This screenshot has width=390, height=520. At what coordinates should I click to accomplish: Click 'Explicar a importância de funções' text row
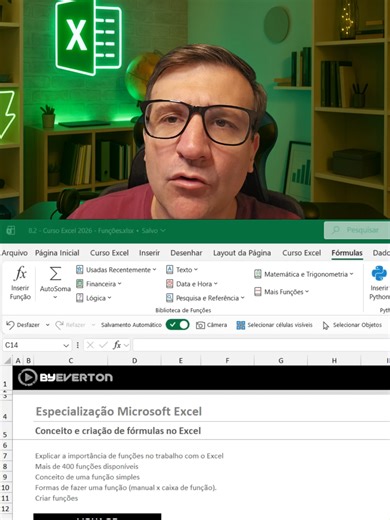129,456
